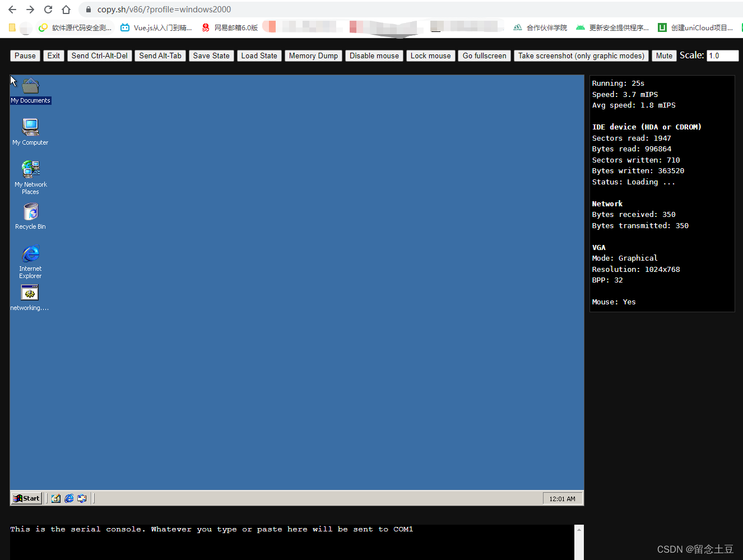This screenshot has width=743, height=560.
Task: Pause the emulator
Action: pos(25,55)
